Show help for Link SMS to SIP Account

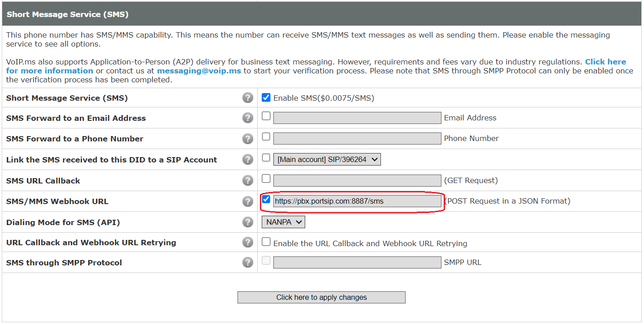(247, 159)
